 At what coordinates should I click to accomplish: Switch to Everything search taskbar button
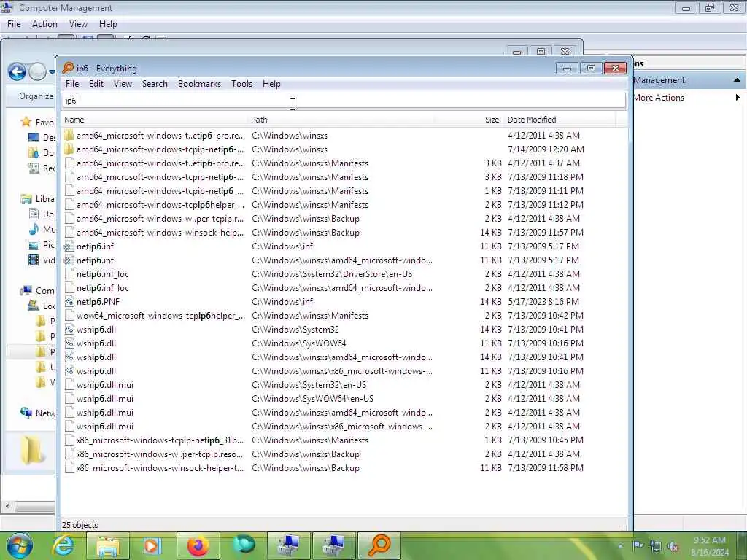click(379, 545)
